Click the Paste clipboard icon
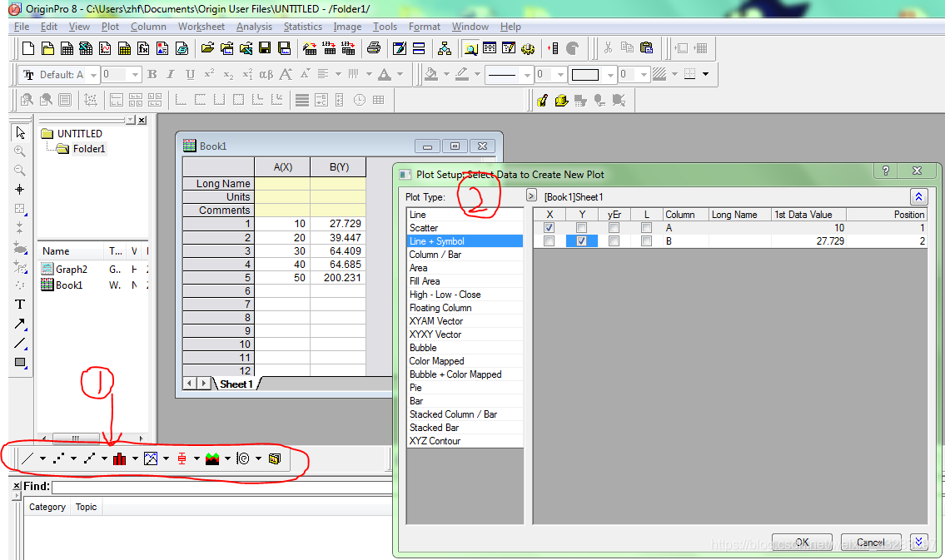Image resolution: width=945 pixels, height=560 pixels. (647, 48)
